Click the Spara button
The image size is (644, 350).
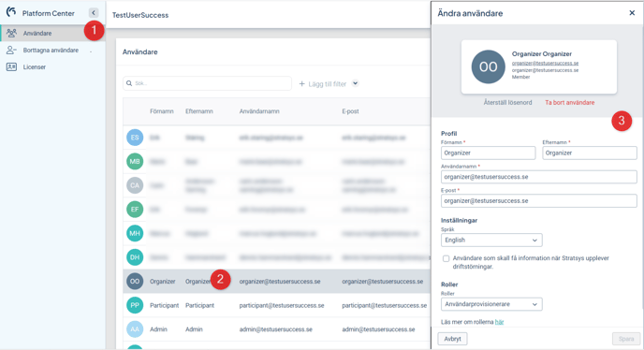626,339
